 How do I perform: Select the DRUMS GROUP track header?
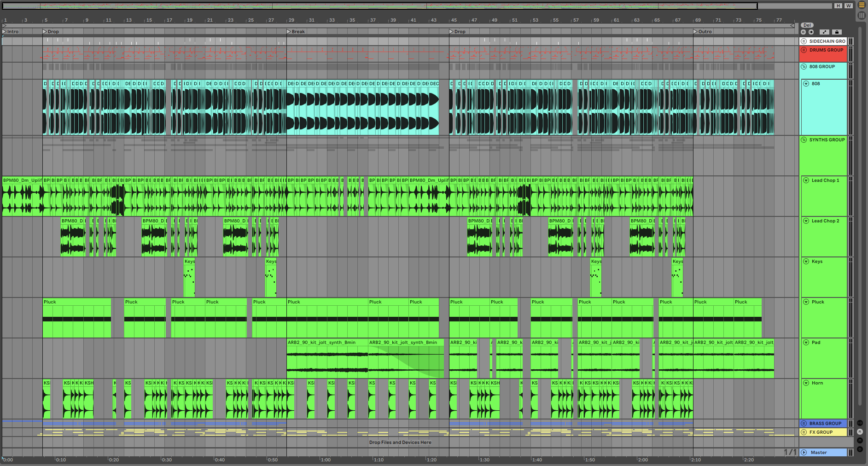(823, 54)
